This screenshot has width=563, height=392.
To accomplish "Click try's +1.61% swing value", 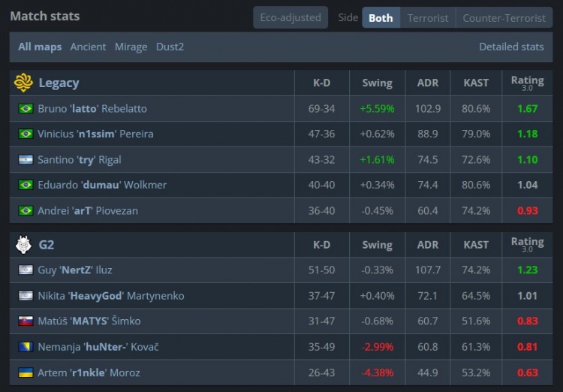I will tap(377, 159).
